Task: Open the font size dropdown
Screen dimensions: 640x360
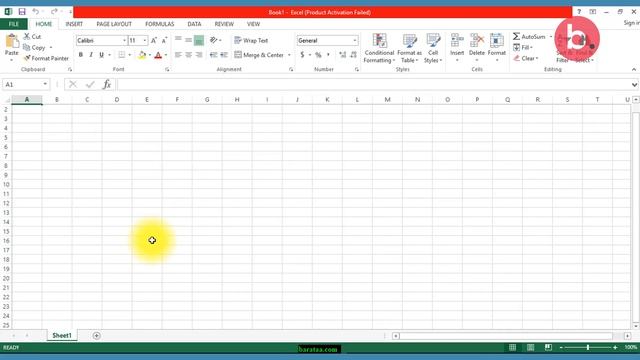Action: coord(144,40)
